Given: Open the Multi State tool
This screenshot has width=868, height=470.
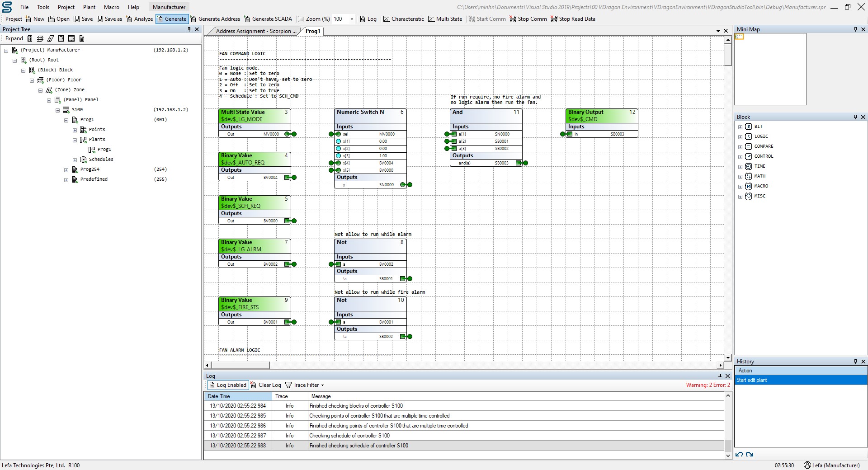Looking at the screenshot, I should click(445, 19).
